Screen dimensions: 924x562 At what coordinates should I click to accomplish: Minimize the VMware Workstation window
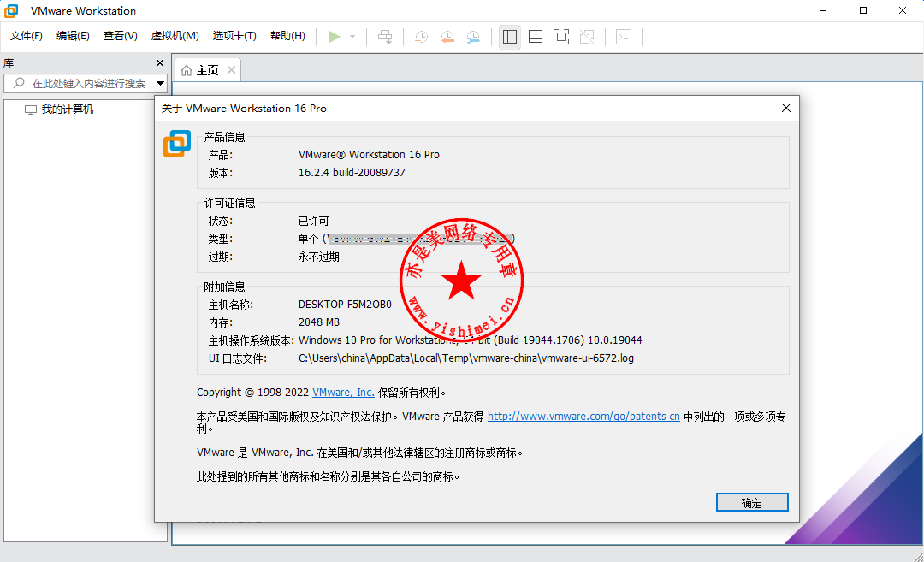[823, 10]
